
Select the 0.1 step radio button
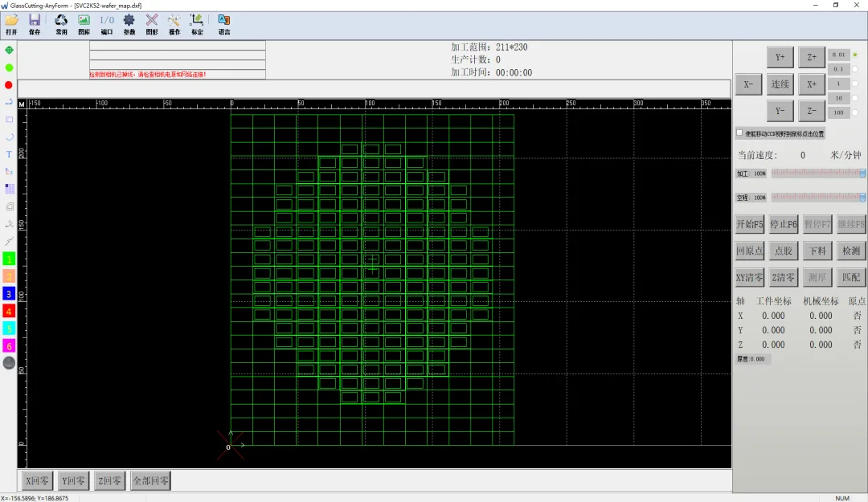pos(854,69)
